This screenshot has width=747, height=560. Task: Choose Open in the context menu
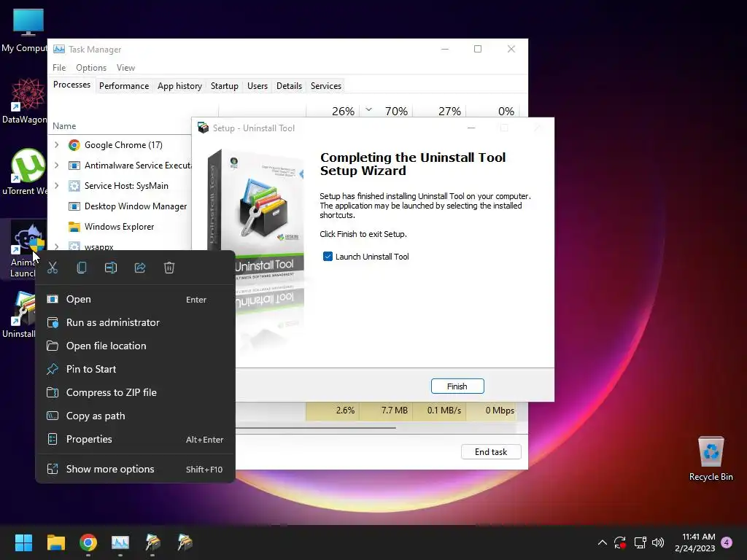135,300
